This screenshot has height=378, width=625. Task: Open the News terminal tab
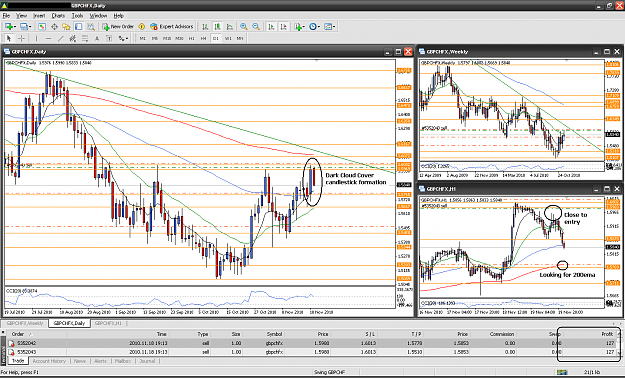[x=80, y=361]
